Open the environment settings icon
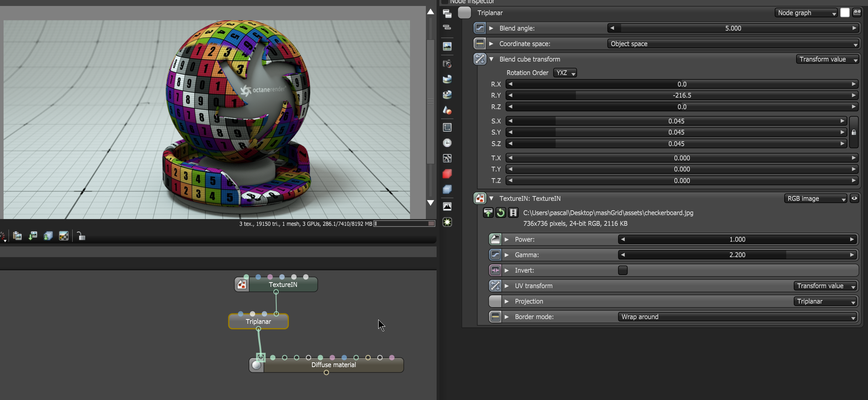Screen dimensions: 868x400 coord(447,79)
